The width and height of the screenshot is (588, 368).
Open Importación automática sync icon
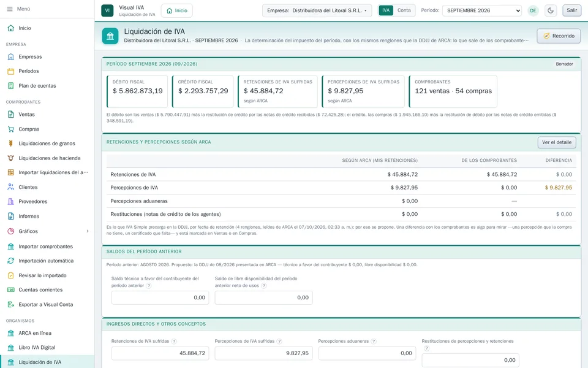(x=11, y=261)
